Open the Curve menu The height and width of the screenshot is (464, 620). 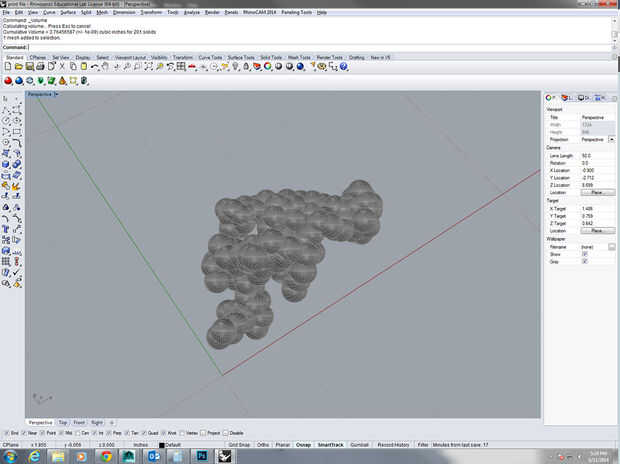coord(49,12)
